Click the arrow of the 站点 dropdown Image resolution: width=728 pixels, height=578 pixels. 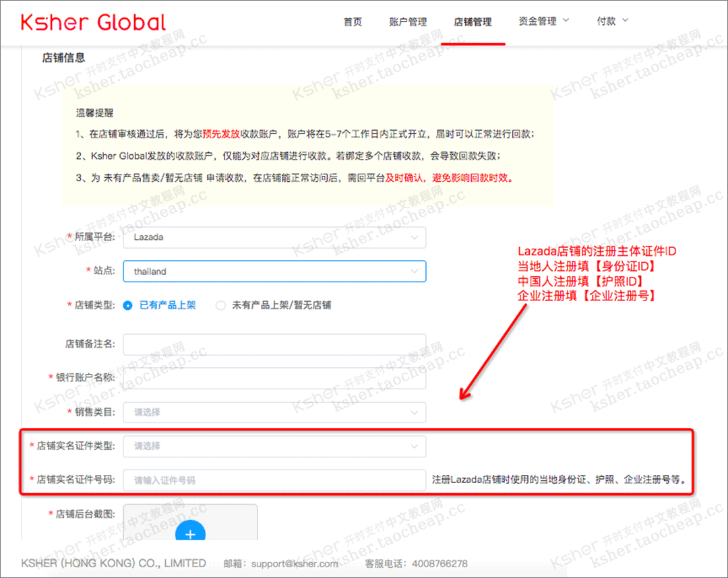tap(414, 272)
